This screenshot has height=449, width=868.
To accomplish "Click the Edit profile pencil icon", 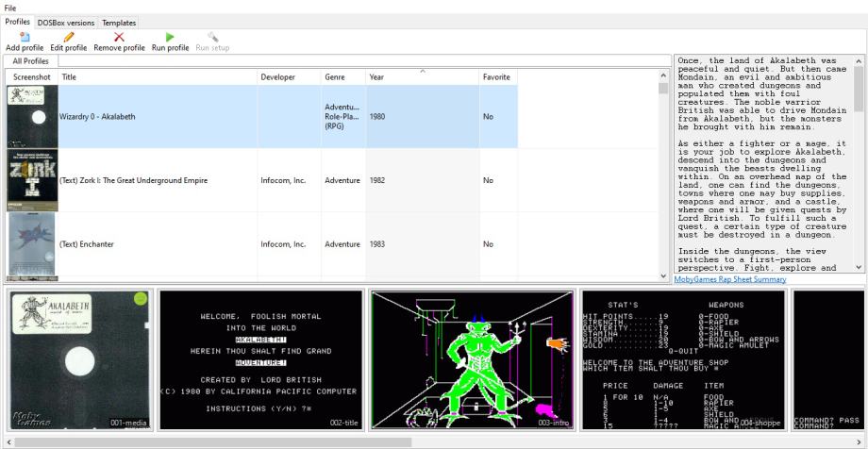I will (x=69, y=37).
